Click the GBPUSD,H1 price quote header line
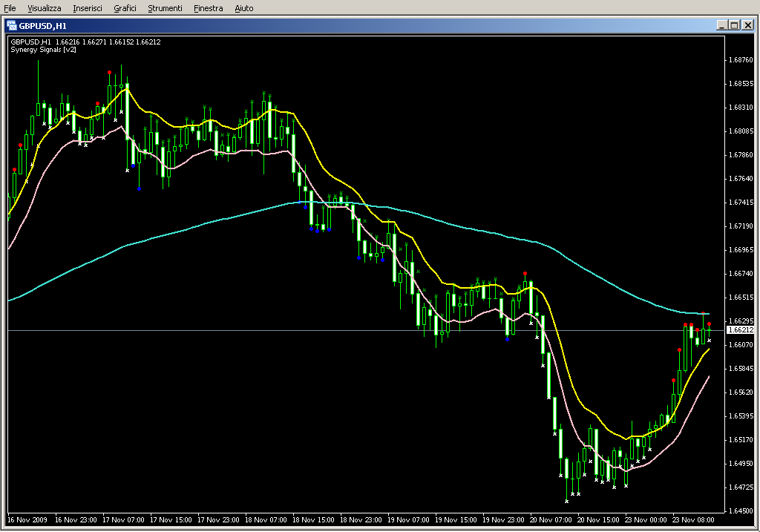This screenshot has height=532, width=760. (x=86, y=42)
